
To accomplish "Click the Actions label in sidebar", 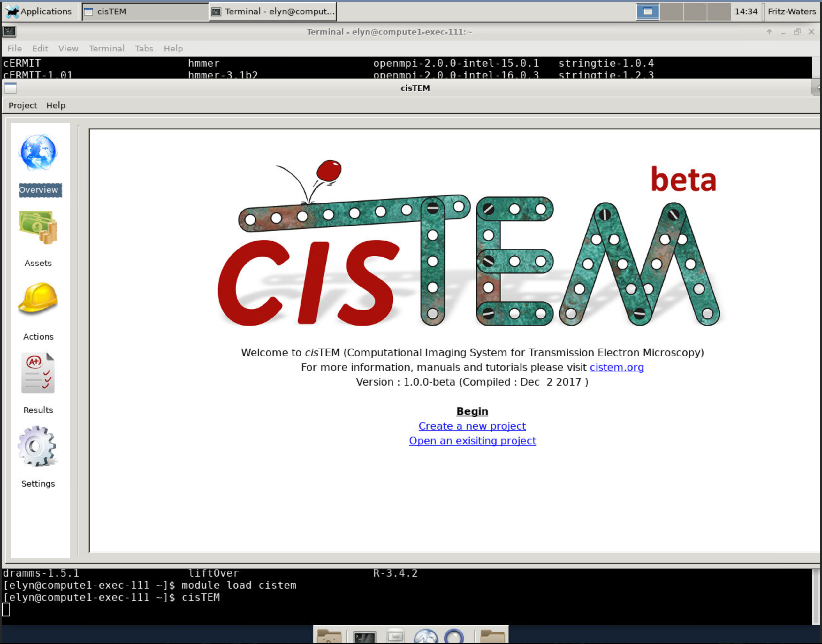I will pos(38,337).
